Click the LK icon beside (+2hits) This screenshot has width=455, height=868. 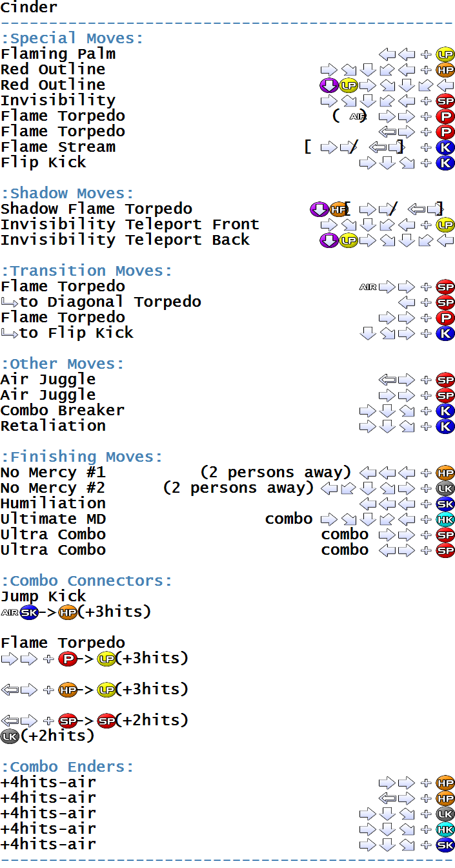tap(10, 736)
